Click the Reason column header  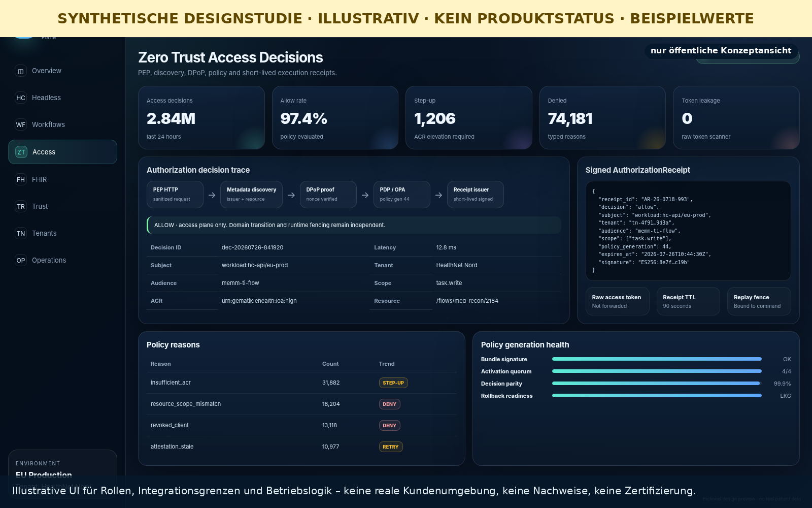161,364
